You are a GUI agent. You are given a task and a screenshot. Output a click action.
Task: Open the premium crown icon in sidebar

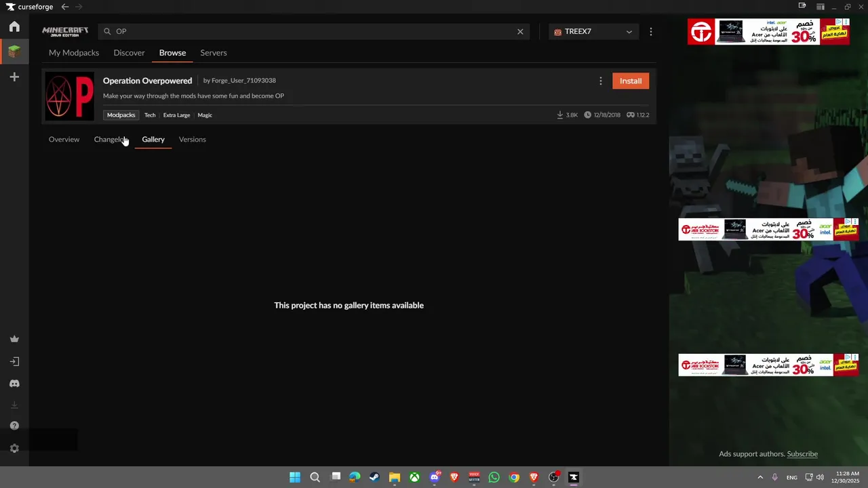pyautogui.click(x=14, y=339)
